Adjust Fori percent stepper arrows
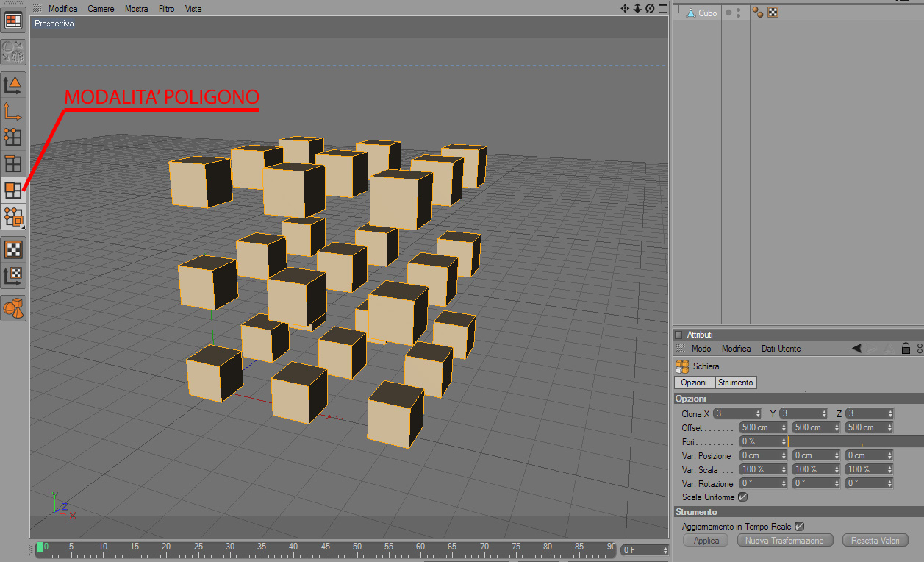 pos(784,441)
